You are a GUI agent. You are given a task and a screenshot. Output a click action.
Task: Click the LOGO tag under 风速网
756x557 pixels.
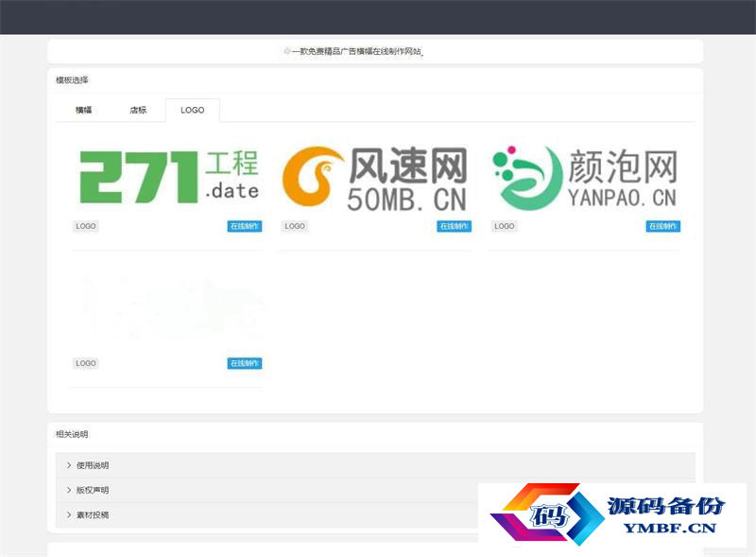coord(295,226)
